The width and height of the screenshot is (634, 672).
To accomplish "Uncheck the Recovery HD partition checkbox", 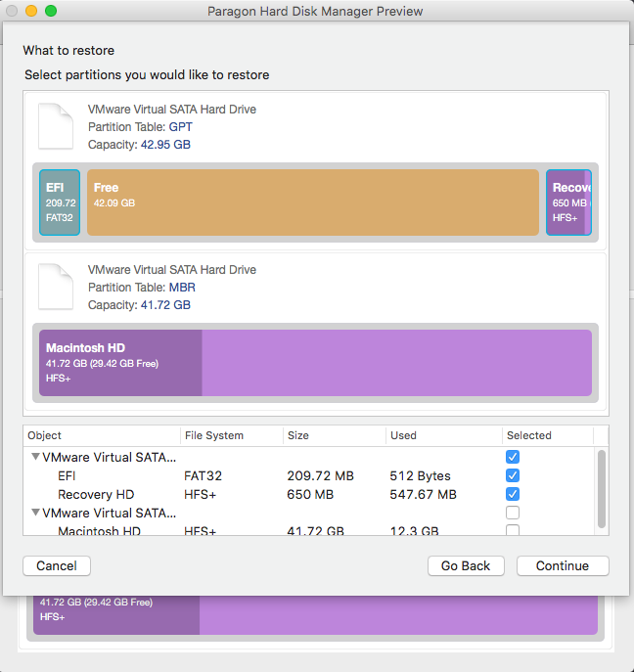I will point(513,494).
